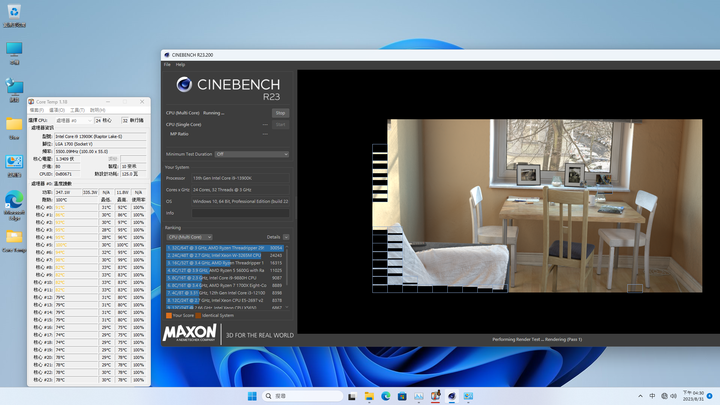This screenshot has width=720, height=405.
Task: Open the third Core Temp menu (工具)
Action: (x=77, y=110)
